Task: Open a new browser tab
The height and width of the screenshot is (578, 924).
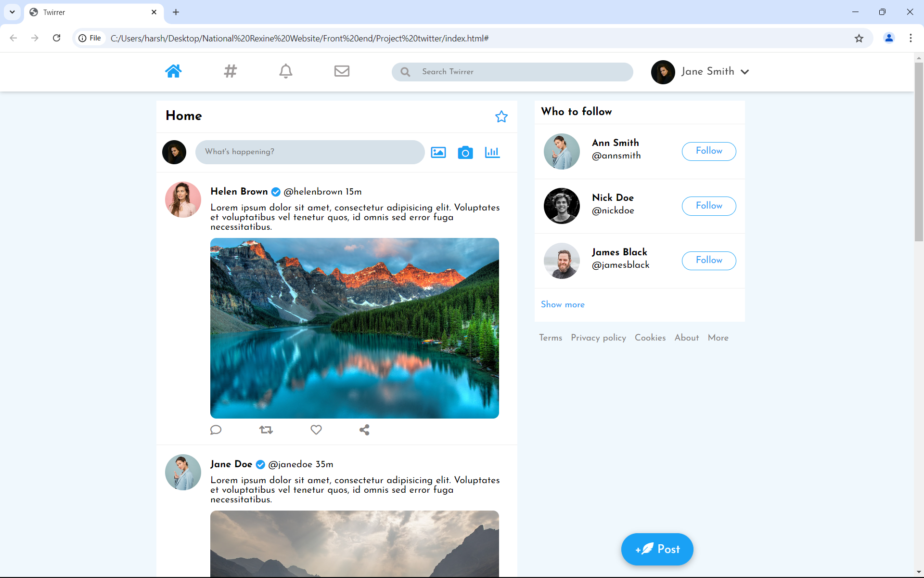Action: pyautogui.click(x=176, y=12)
